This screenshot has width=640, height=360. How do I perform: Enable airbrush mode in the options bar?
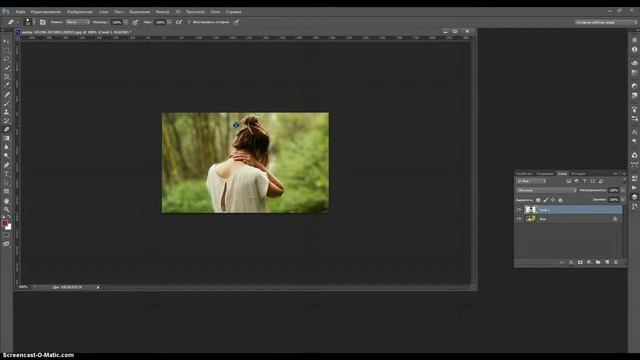pyautogui.click(x=179, y=22)
